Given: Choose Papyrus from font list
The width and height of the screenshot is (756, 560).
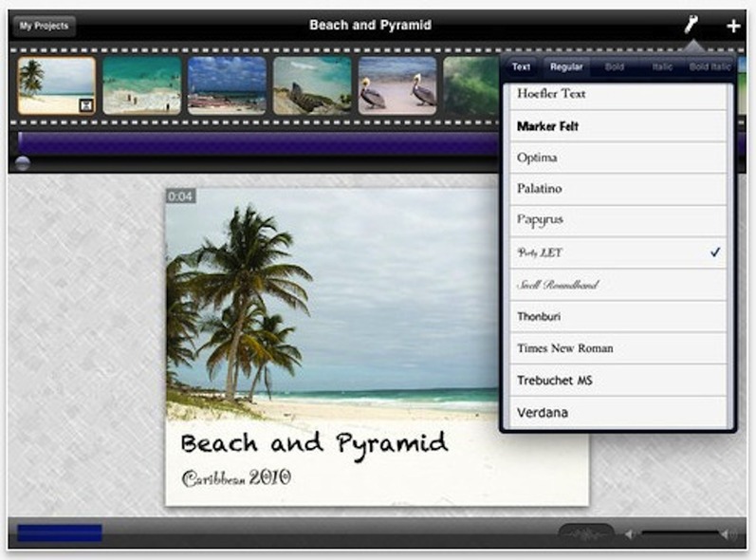Looking at the screenshot, I should 617,220.
